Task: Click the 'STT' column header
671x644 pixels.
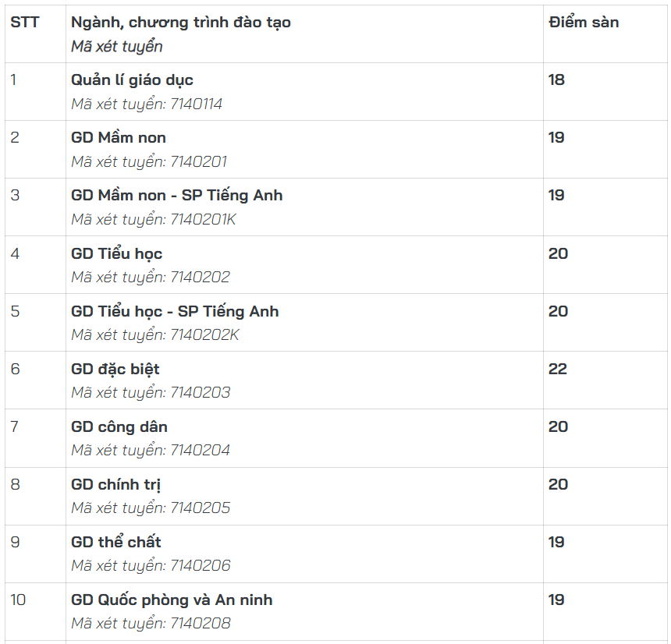Action: pyautogui.click(x=24, y=22)
